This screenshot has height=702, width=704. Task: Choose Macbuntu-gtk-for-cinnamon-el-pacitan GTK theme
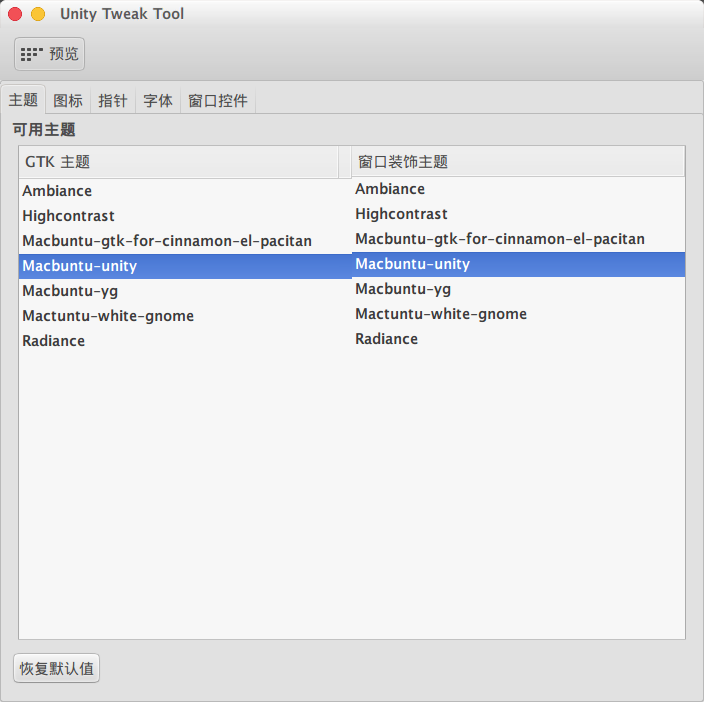tap(185, 241)
